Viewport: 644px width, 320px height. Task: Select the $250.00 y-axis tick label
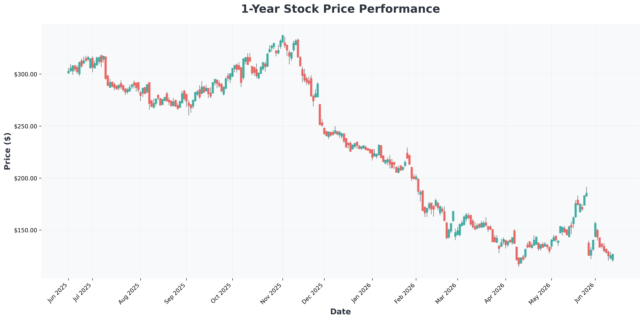click(x=26, y=126)
